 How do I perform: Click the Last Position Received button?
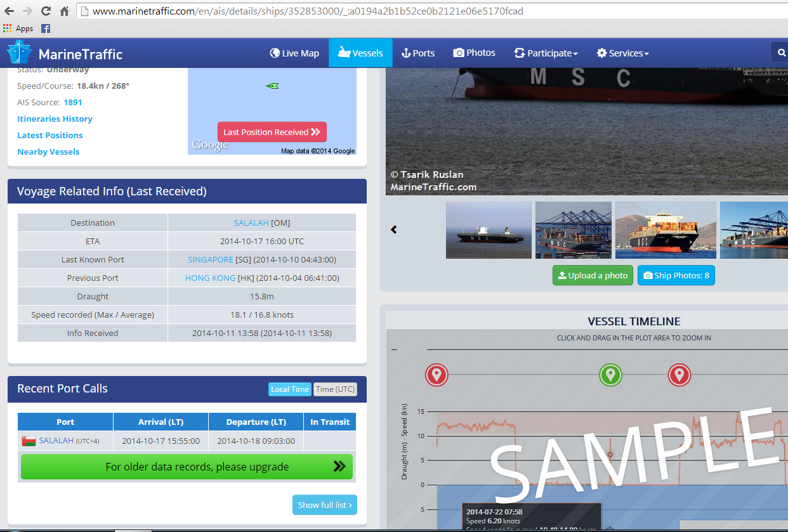[x=272, y=132]
